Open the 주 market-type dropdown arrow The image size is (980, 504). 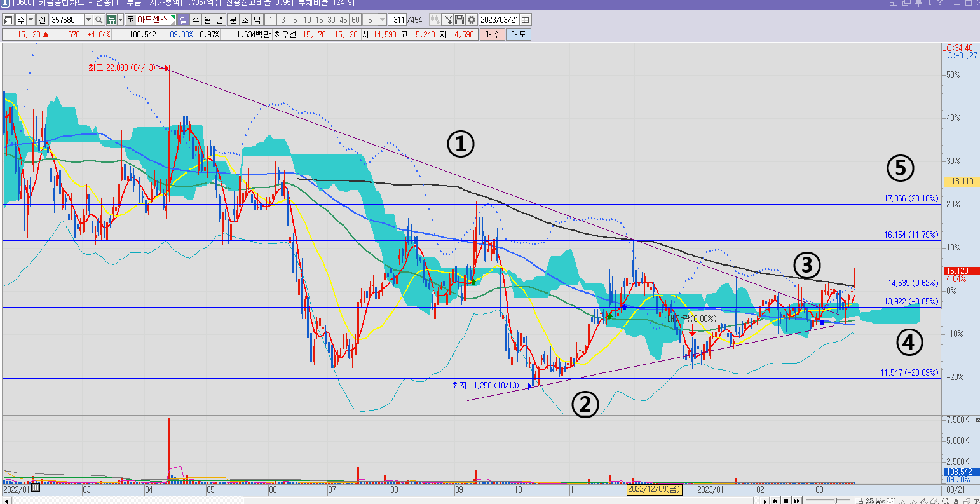pyautogui.click(x=31, y=20)
